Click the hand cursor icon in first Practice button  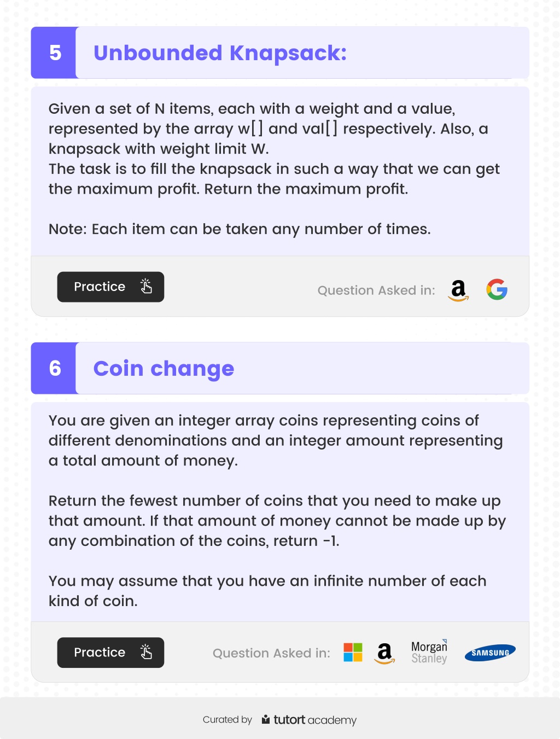pyautogui.click(x=146, y=286)
